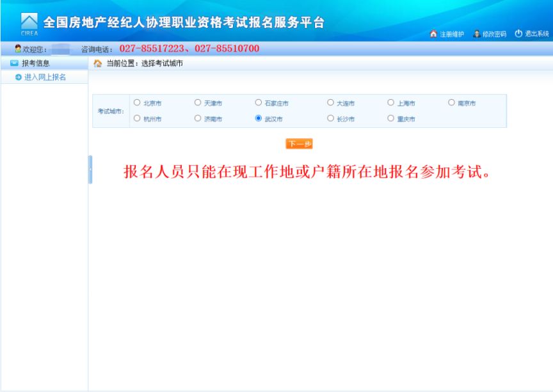Click the arrow icon beside 进入网上报名
This screenshot has height=392, width=553.
coord(19,77)
